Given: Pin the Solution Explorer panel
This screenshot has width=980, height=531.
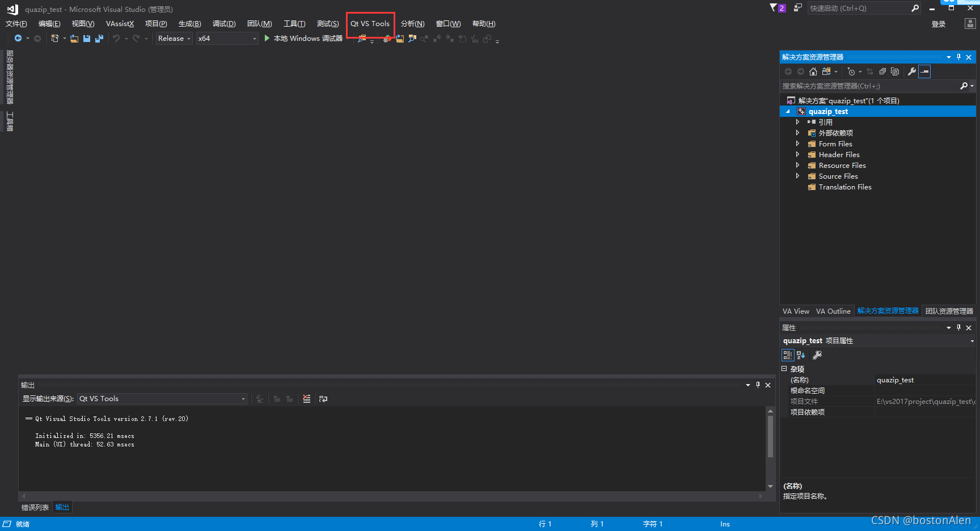Looking at the screenshot, I should tap(959, 57).
